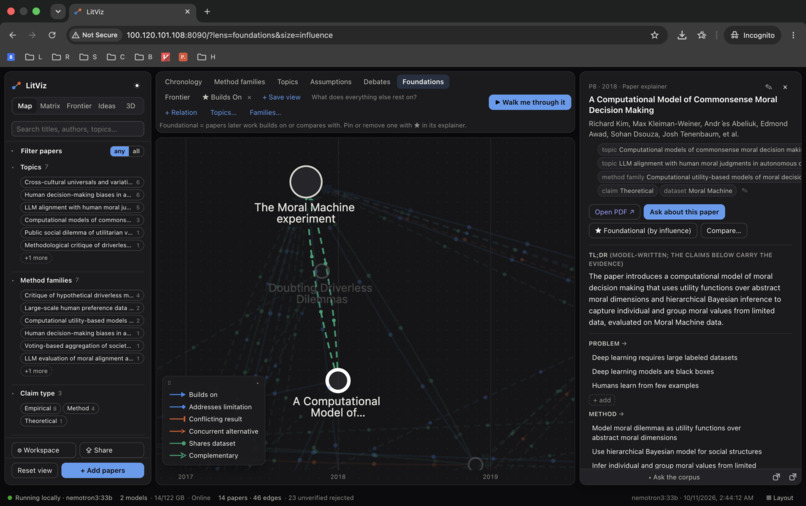Viewport: 806px width, 506px height.
Task: Show +1 more under Method families
Action: [35, 371]
